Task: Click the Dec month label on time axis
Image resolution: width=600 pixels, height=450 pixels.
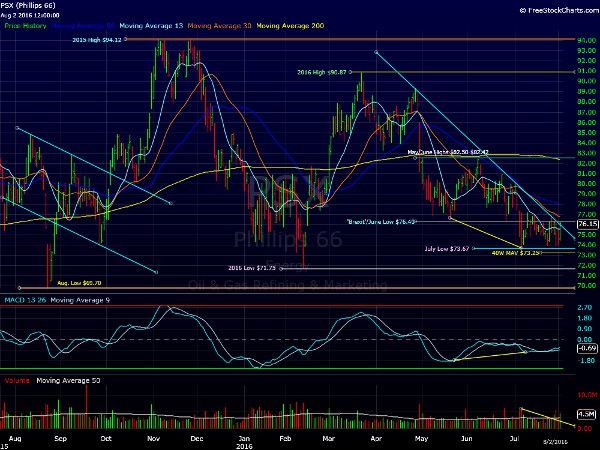Action: [x=197, y=439]
